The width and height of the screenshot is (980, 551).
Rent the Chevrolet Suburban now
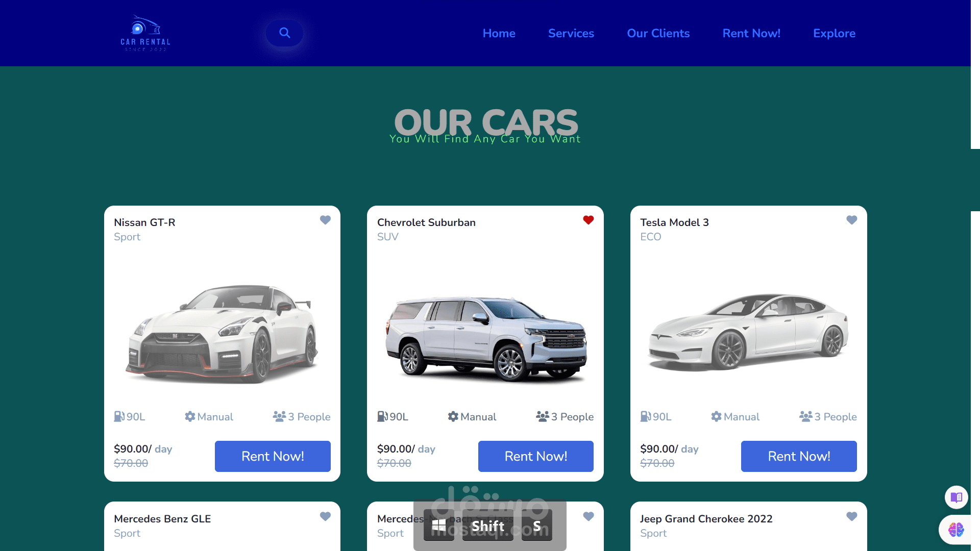point(535,456)
